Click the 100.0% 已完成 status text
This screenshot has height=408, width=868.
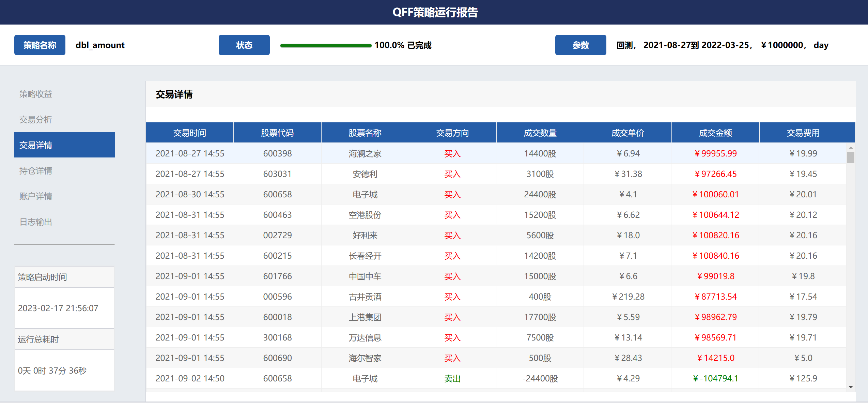(403, 45)
